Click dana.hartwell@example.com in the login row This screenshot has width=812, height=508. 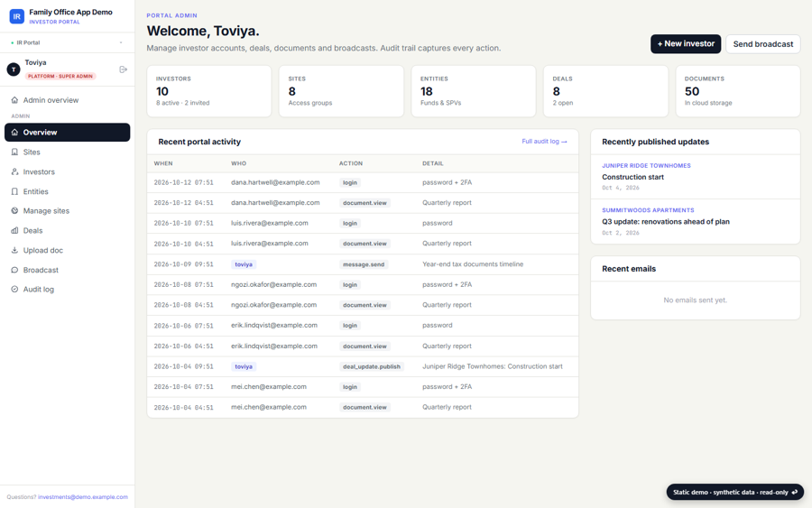(275, 182)
